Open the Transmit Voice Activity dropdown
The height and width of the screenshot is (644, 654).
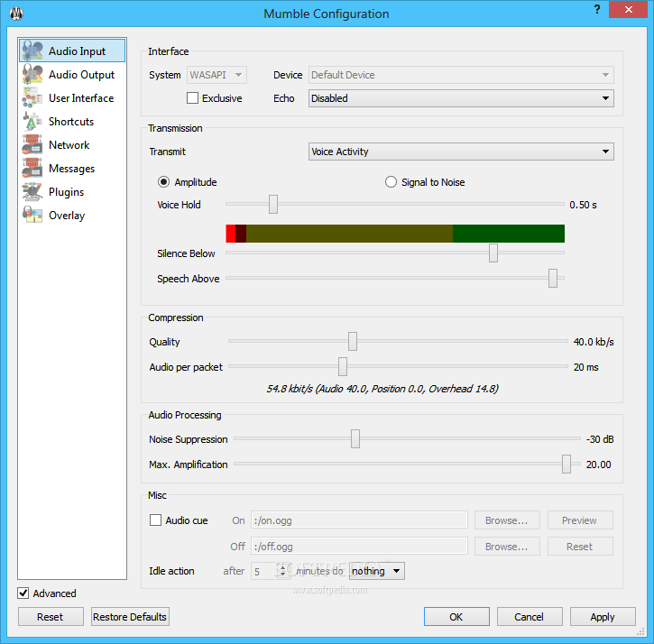point(461,152)
